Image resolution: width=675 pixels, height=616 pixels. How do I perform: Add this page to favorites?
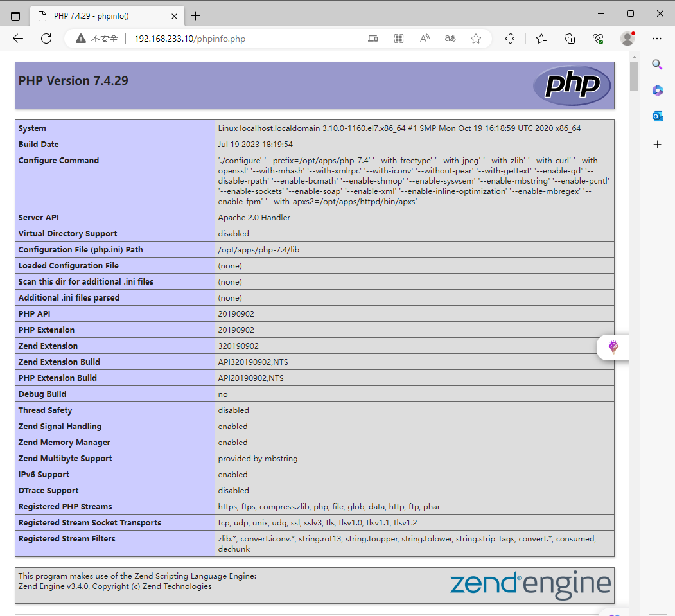click(x=476, y=39)
